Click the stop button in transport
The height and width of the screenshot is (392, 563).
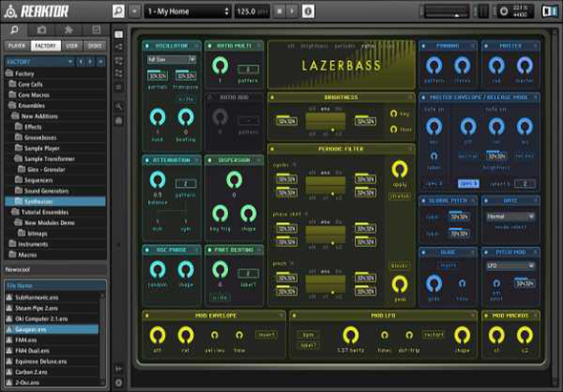[280, 11]
